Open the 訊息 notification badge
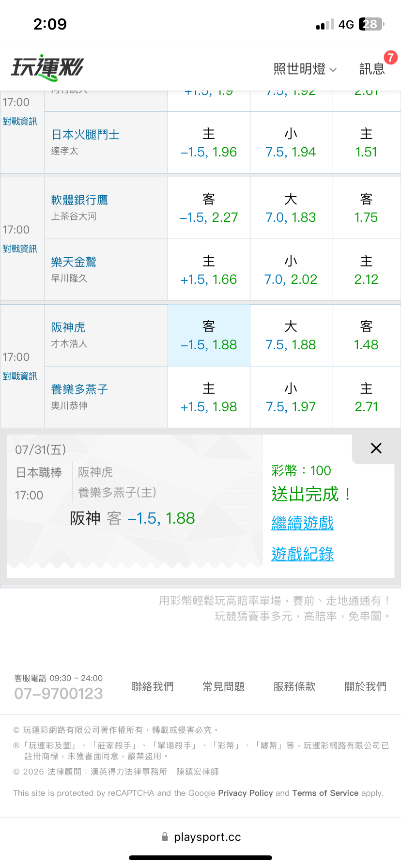The image size is (401, 868). [x=390, y=58]
